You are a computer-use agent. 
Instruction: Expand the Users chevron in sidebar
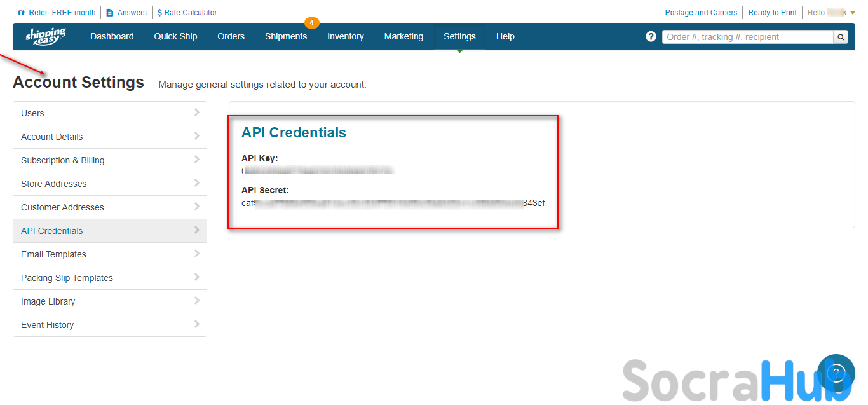pyautogui.click(x=197, y=113)
